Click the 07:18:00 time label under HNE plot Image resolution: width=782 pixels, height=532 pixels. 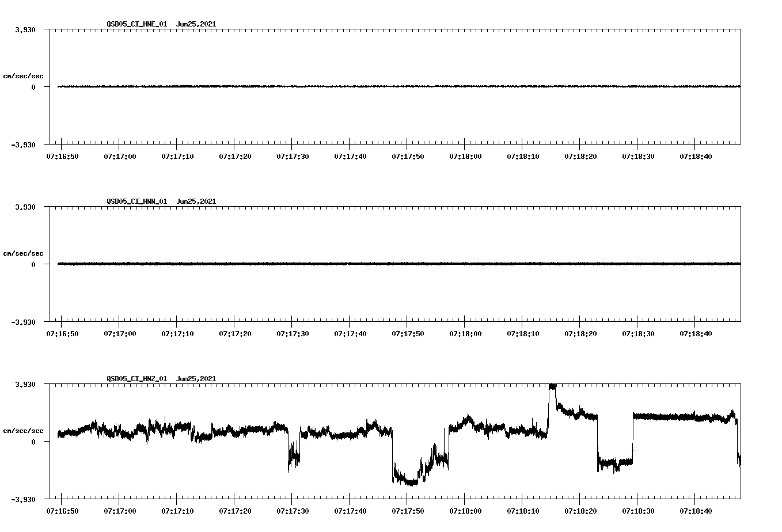tap(465, 156)
